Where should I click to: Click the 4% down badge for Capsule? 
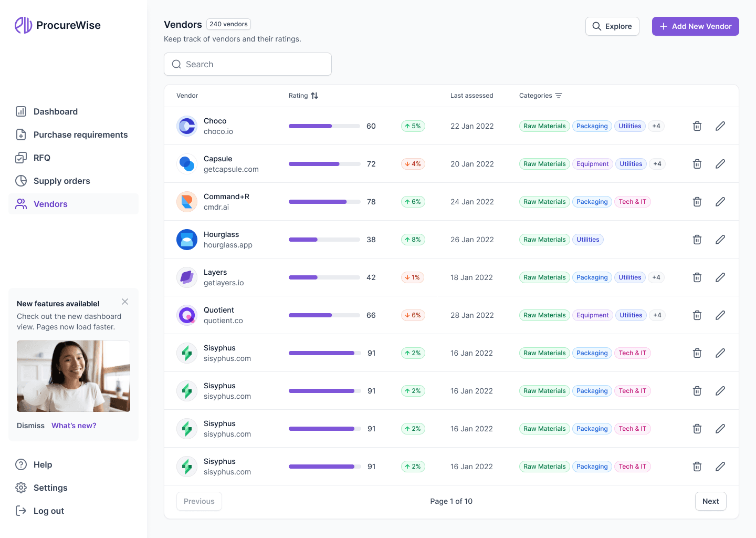pyautogui.click(x=413, y=164)
